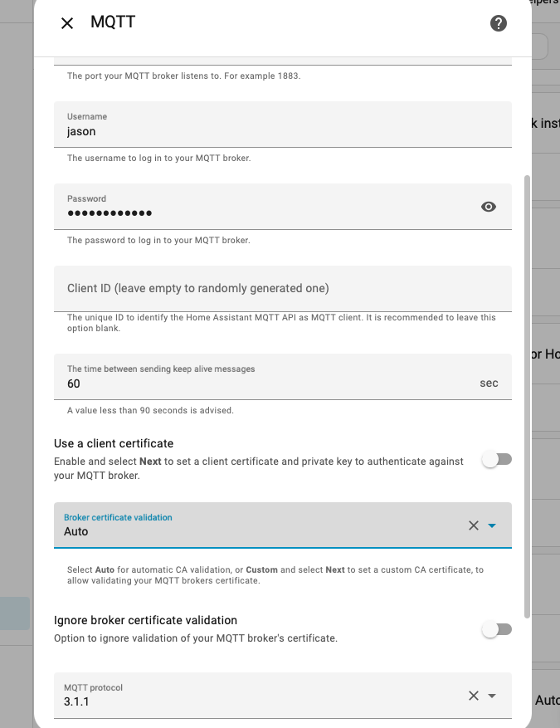Clear the Broker certificate validation selection
Screen dimensions: 560x728
pos(474,525)
